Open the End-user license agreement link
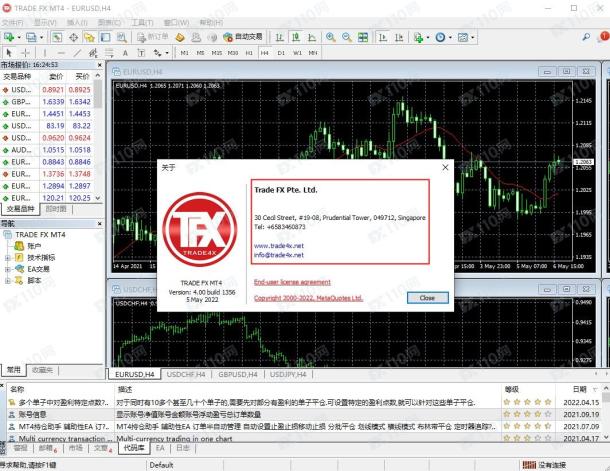 point(292,282)
